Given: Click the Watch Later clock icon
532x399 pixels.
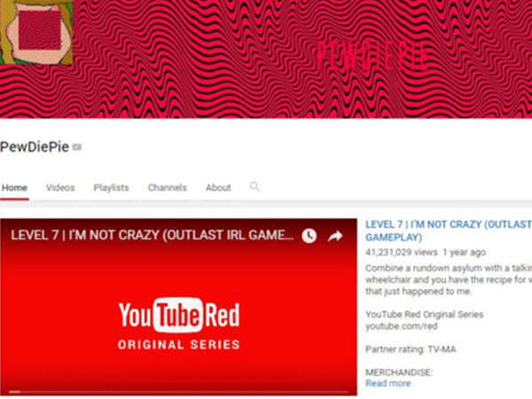Looking at the screenshot, I should pyautogui.click(x=309, y=236).
